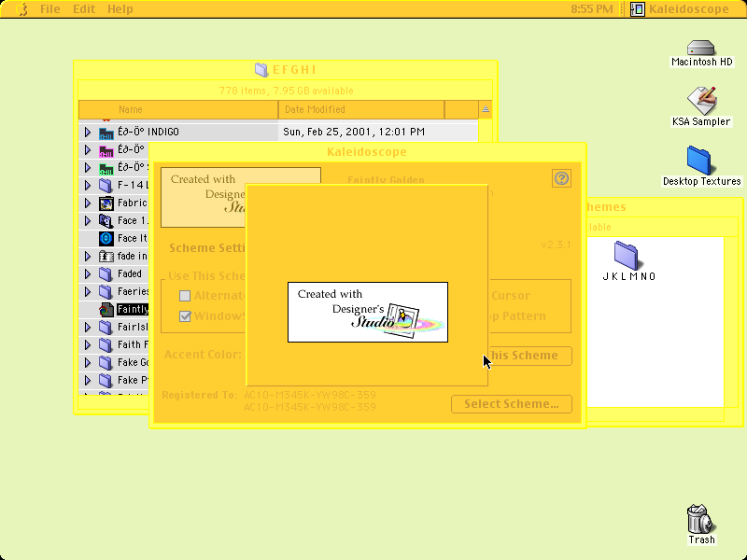The width and height of the screenshot is (747, 560).
Task: Click the highlighted Faintly scheme file icon
Action: coord(106,310)
